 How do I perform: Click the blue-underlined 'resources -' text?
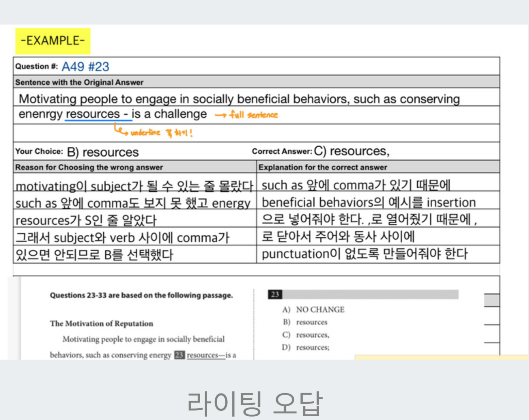tap(97, 114)
